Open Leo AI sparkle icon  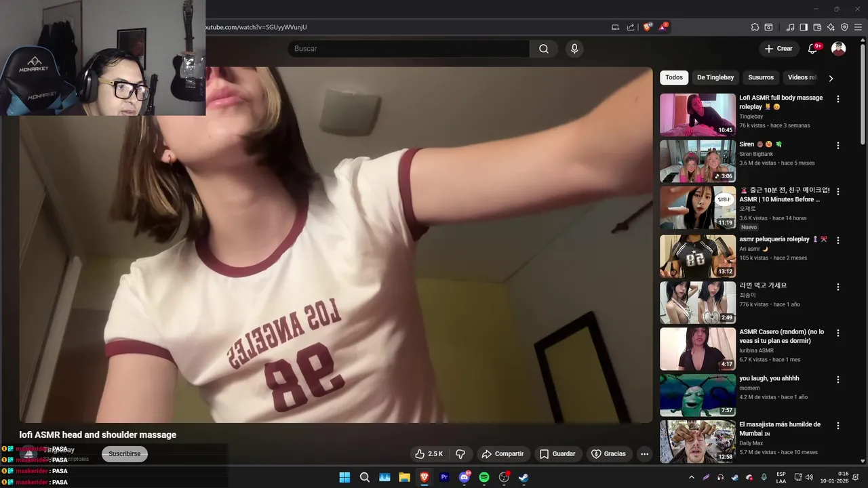point(831,27)
